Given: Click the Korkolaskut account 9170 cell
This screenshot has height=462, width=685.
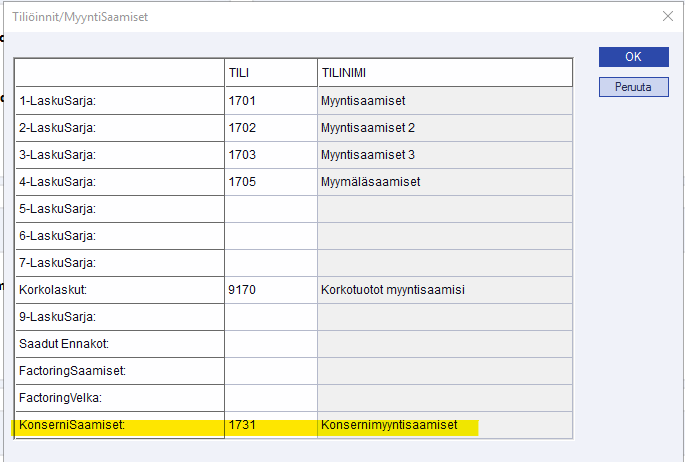Looking at the screenshot, I should click(269, 290).
